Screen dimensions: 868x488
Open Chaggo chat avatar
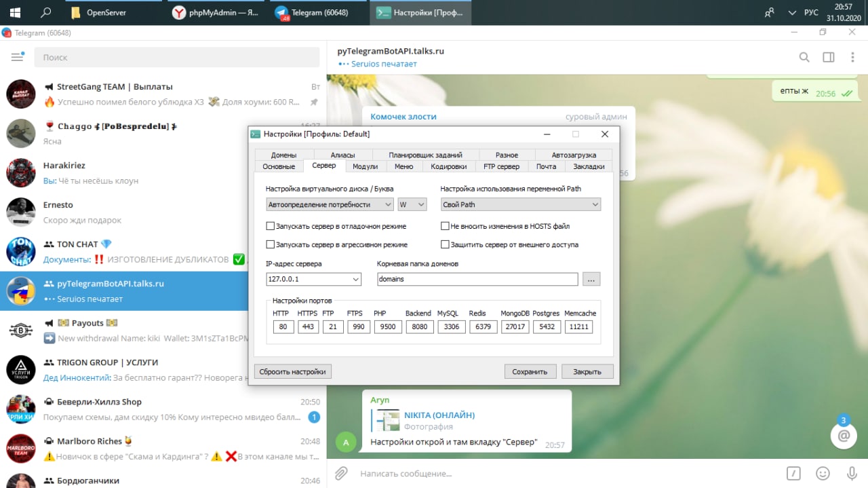20,133
